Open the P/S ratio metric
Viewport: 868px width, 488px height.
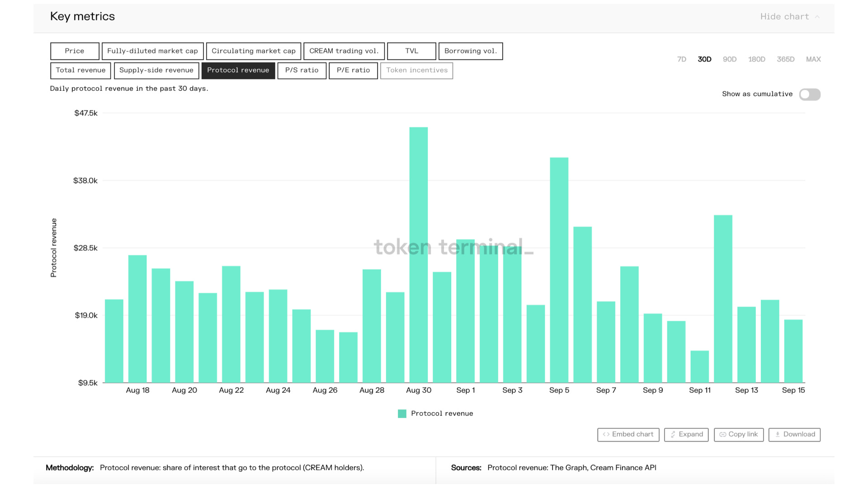[x=302, y=70]
